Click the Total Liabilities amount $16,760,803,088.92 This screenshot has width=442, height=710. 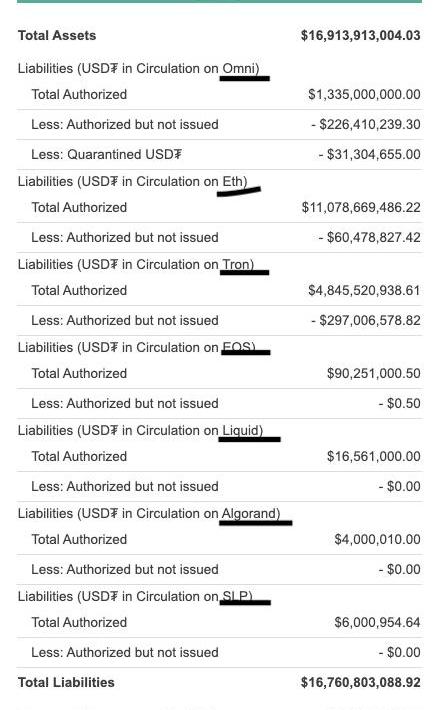tap(360, 682)
